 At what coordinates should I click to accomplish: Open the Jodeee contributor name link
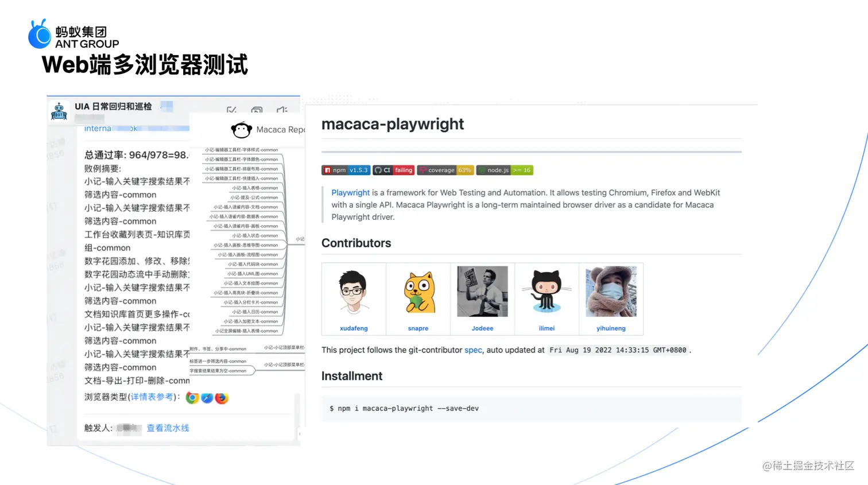point(482,328)
